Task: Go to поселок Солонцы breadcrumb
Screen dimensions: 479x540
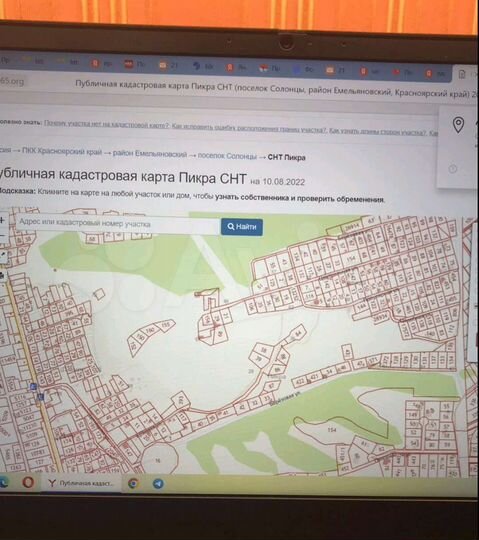Action: 227,156
